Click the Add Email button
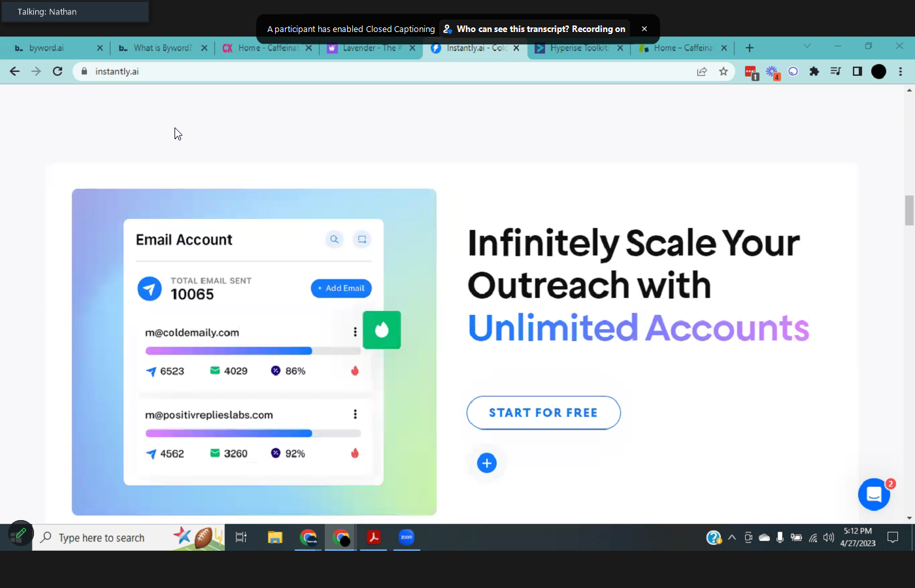The height and width of the screenshot is (588, 915). coord(341,288)
